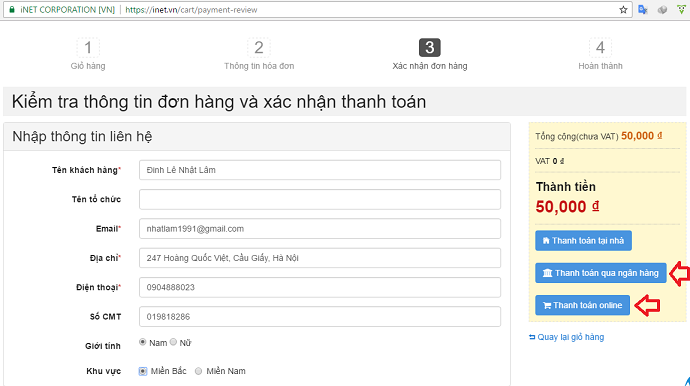Screen dimensions: 690x386
Task: Click the Kiểm tra thông tin đơn hàng heading
Action: tap(219, 102)
